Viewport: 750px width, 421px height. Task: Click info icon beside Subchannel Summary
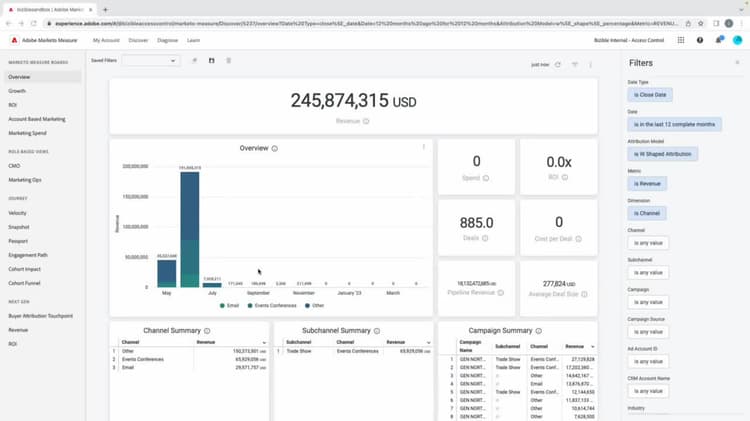pyautogui.click(x=377, y=331)
